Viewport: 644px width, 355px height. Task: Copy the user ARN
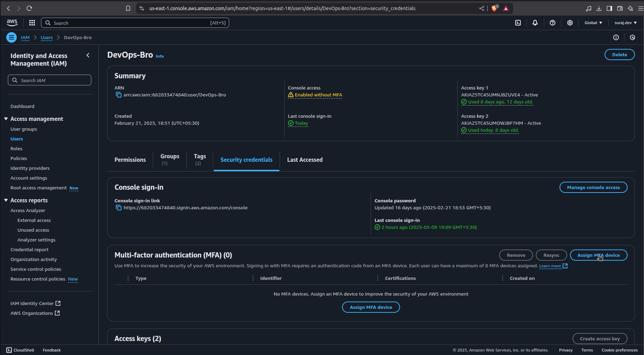[x=119, y=95]
